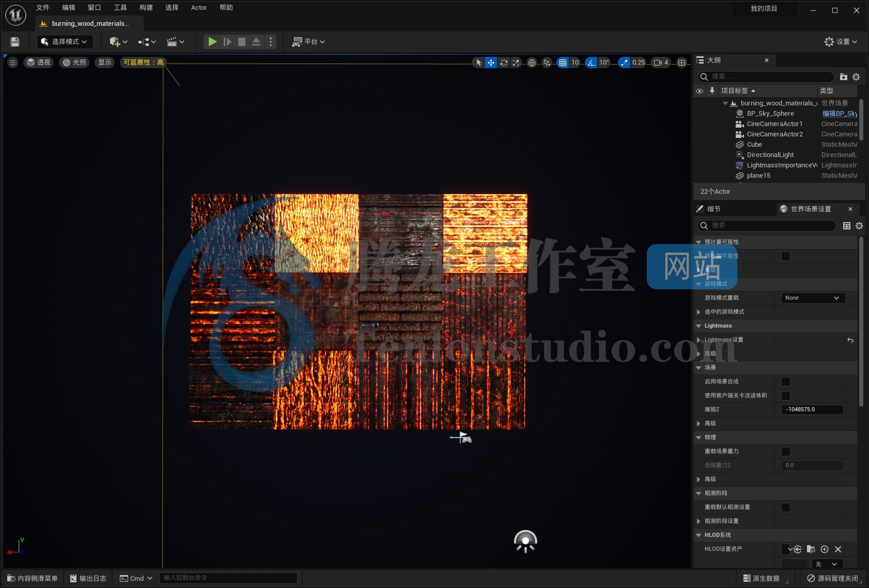869x588 pixels.
Task: Reset Lightmass设置 to default arrow
Action: [850, 340]
